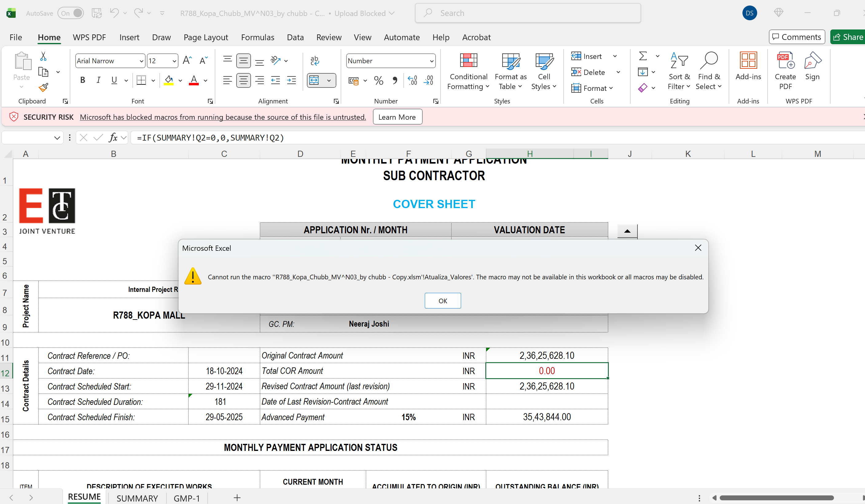Click the Insert Function fx icon
The height and width of the screenshot is (504, 865).
(x=113, y=138)
